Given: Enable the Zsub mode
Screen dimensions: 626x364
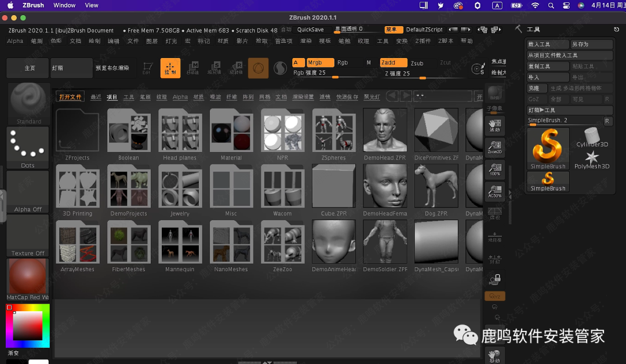Looking at the screenshot, I should pyautogui.click(x=417, y=63).
